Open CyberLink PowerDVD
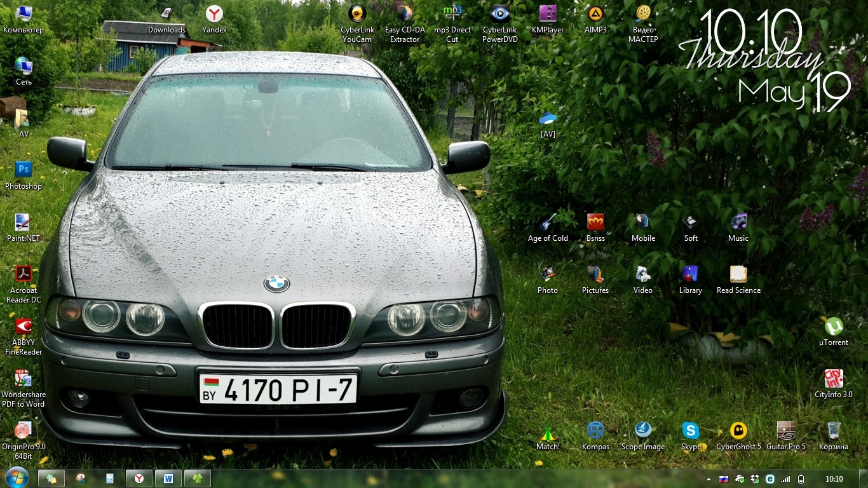Image resolution: width=868 pixels, height=488 pixels. click(500, 24)
